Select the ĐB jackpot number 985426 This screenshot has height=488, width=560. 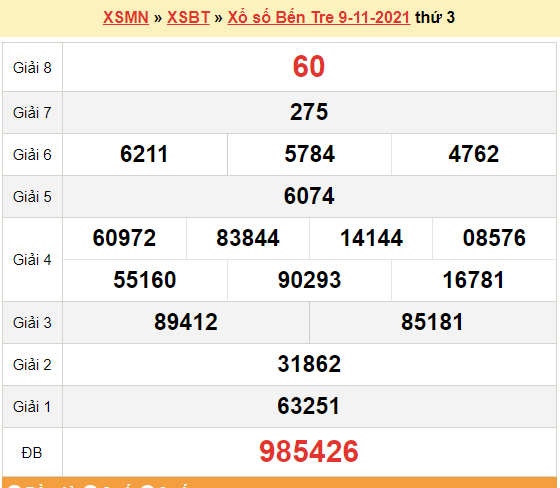pyautogui.click(x=309, y=452)
